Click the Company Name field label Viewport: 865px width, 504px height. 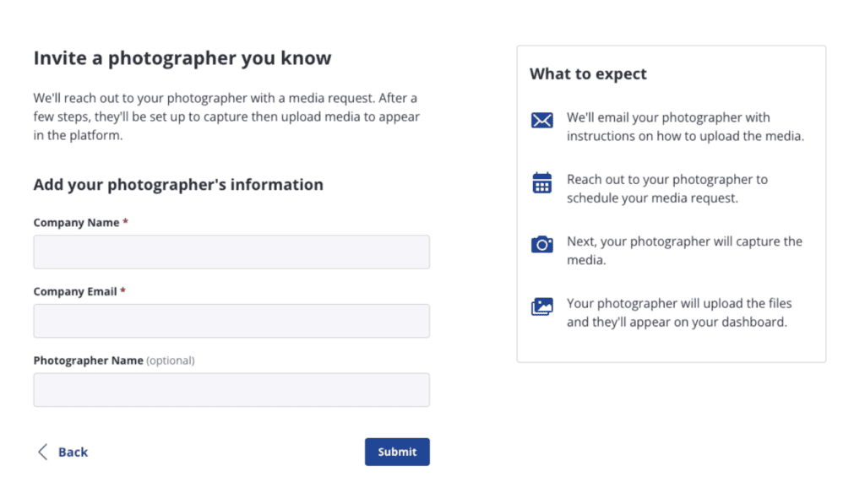77,223
